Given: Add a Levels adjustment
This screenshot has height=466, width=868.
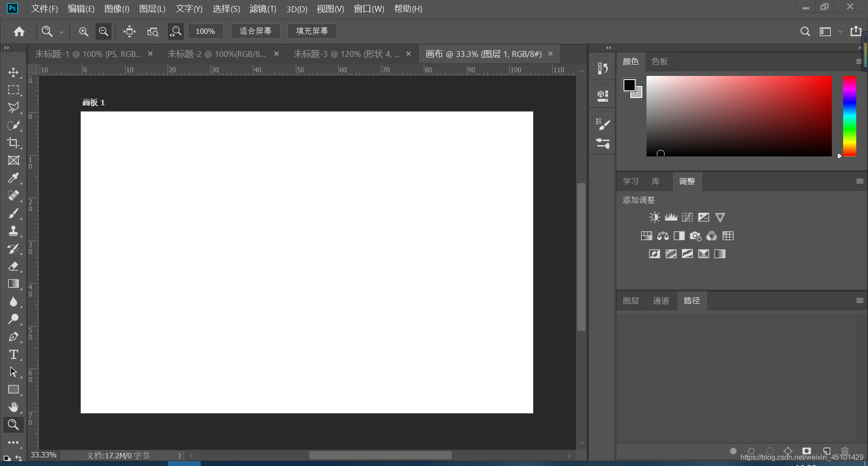Looking at the screenshot, I should click(x=671, y=217).
